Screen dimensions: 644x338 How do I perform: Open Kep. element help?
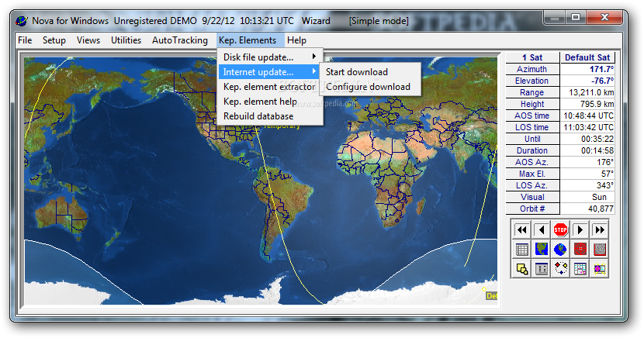pos(270,102)
